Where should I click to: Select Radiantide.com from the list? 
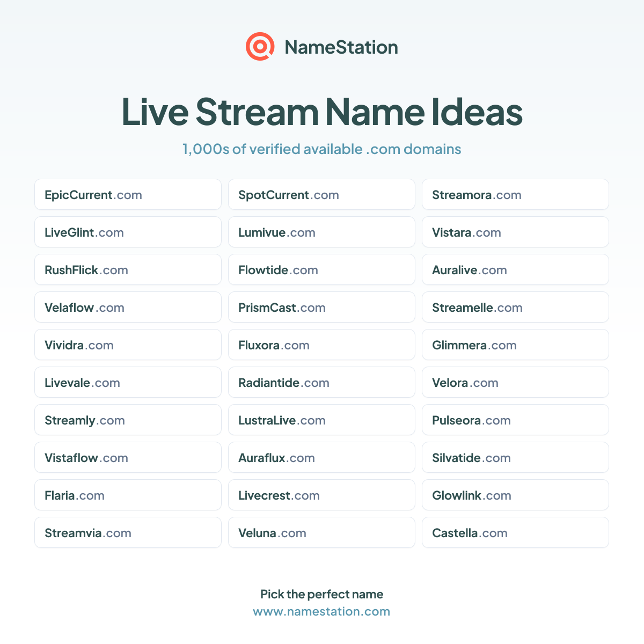pos(321,382)
